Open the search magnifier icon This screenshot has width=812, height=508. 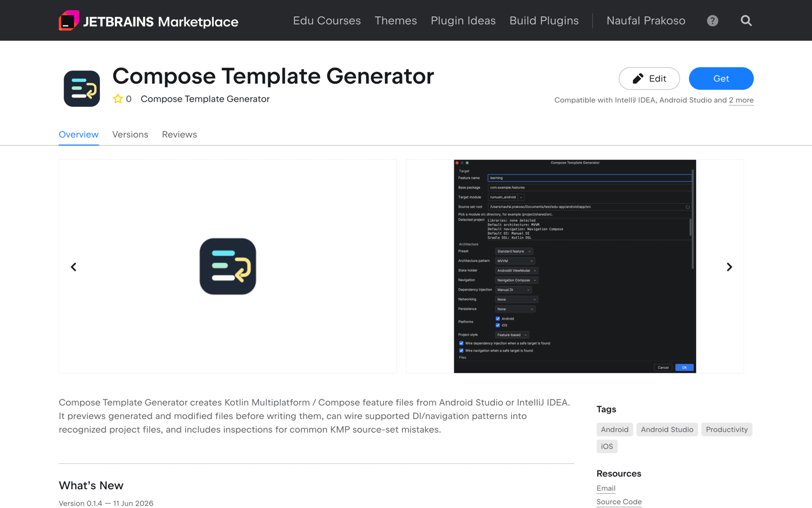(x=746, y=21)
